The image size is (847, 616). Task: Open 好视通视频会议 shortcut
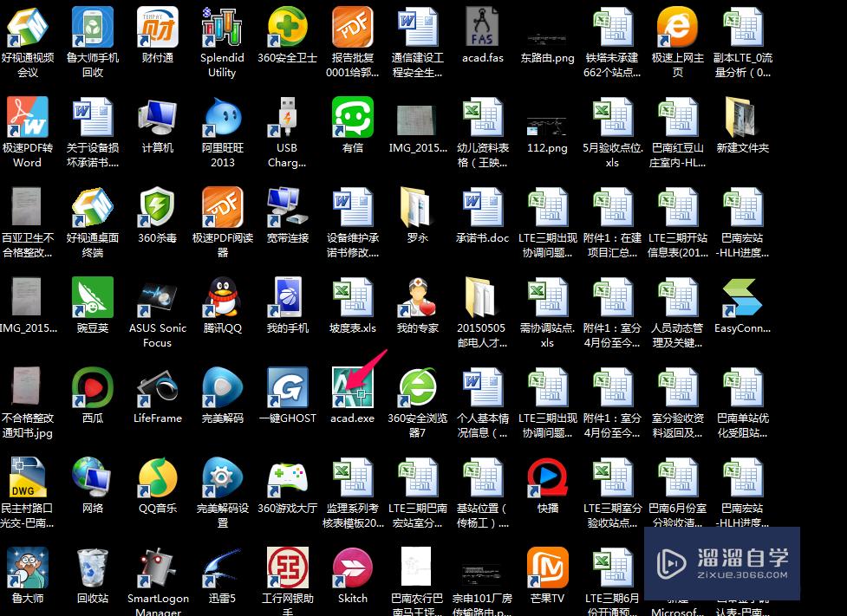pyautogui.click(x=27, y=27)
